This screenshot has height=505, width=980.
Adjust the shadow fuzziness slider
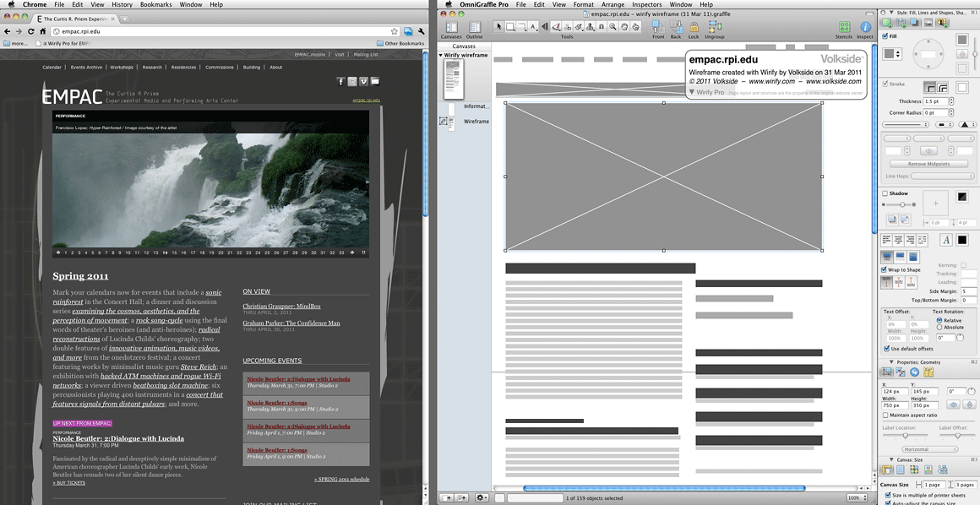(901, 204)
